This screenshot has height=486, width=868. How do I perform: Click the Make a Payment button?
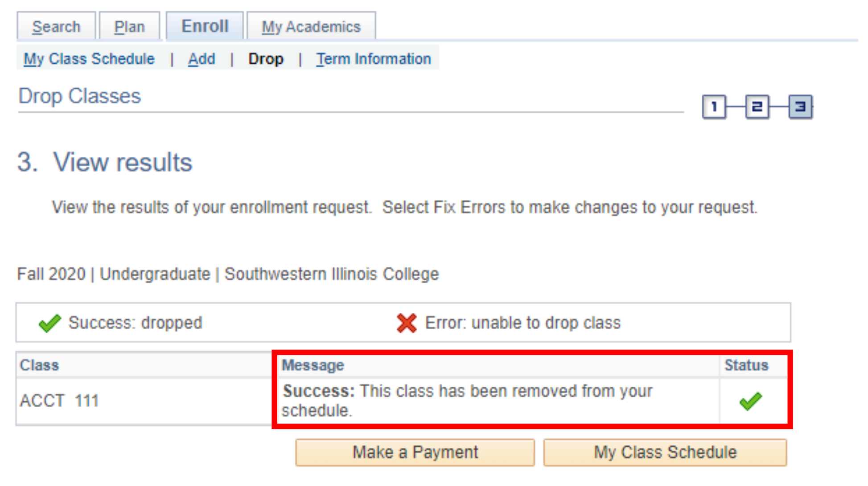click(x=415, y=452)
